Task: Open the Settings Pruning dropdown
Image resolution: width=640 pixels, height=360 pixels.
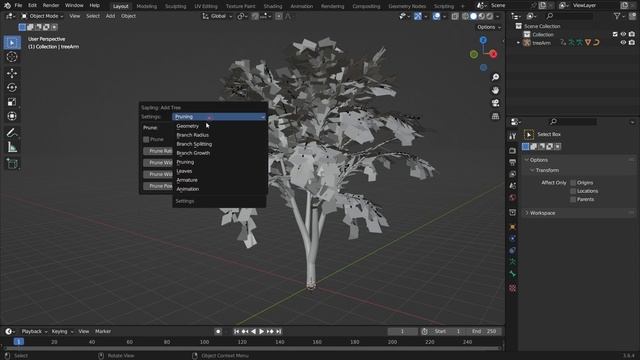Action: point(219,117)
